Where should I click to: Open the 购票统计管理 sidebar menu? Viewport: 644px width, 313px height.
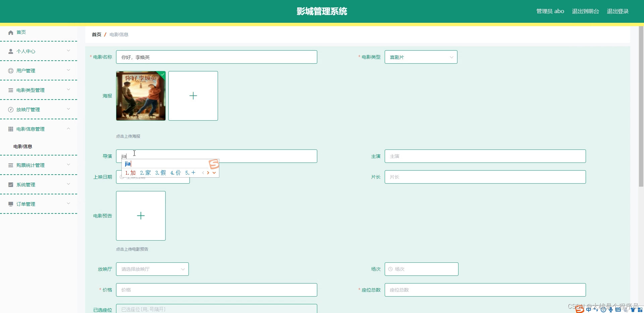(x=39, y=165)
